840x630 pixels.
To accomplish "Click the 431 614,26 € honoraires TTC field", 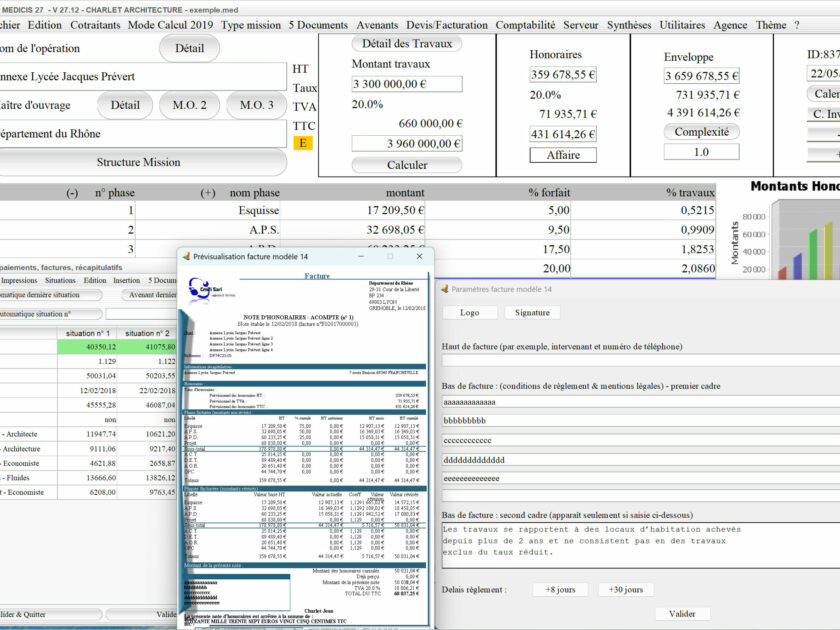I will (563, 134).
